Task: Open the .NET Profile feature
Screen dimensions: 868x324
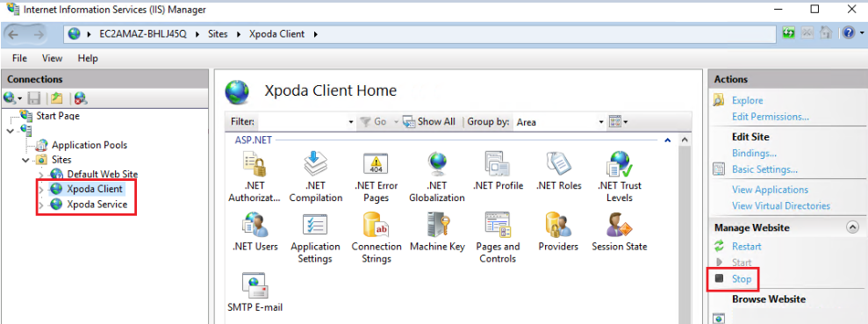Action: [x=498, y=170]
